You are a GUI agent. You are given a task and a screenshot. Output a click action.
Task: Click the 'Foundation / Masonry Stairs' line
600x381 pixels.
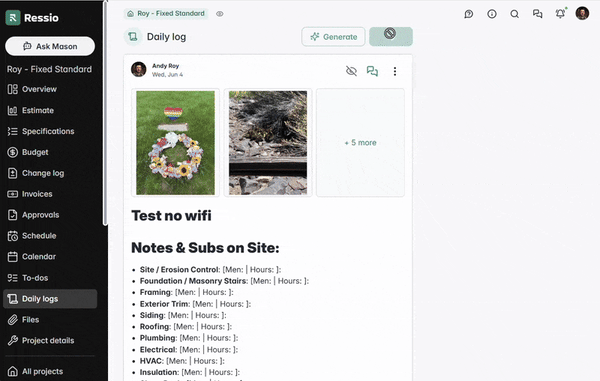tap(224, 281)
